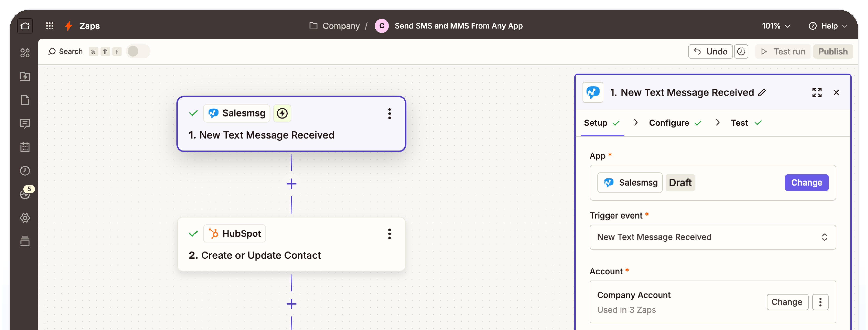868x330 pixels.
Task: Open the 101% zoom dropdown
Action: pos(776,26)
